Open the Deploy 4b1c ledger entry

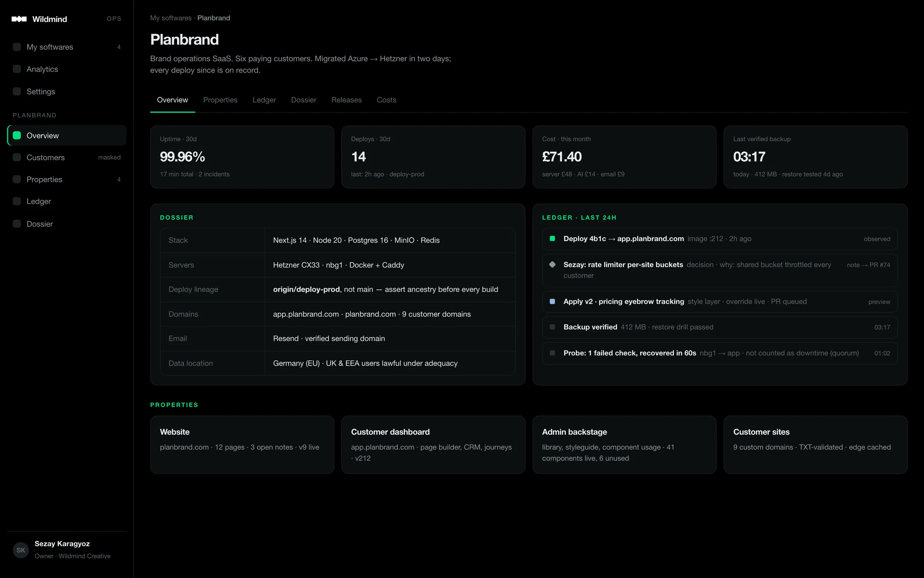(x=720, y=239)
